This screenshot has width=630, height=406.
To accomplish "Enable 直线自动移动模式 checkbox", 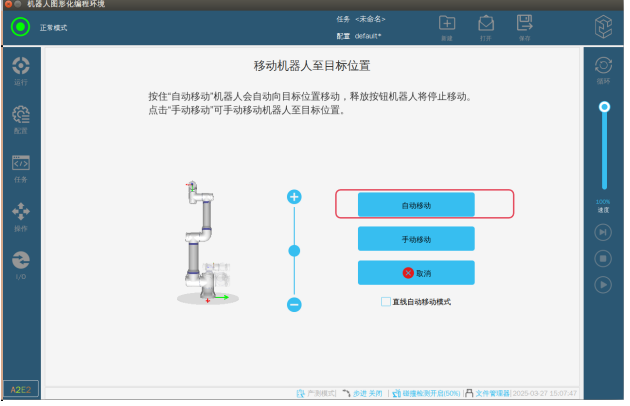I will (x=386, y=301).
